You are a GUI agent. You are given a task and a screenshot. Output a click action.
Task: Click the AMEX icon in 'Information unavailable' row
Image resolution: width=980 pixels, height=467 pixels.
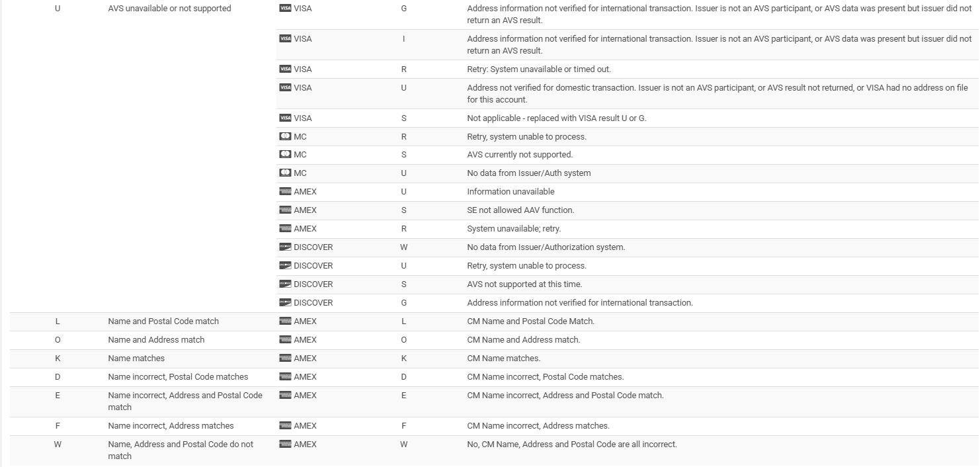coord(285,191)
